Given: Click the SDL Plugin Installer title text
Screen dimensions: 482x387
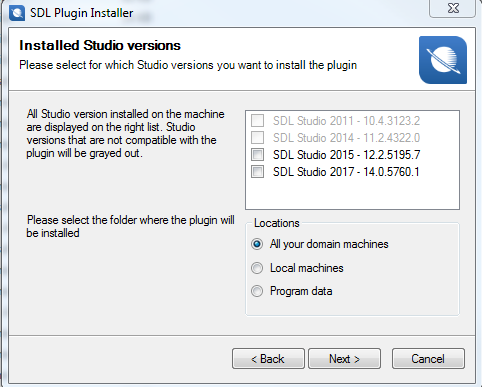Looking at the screenshot, I should [82, 13].
